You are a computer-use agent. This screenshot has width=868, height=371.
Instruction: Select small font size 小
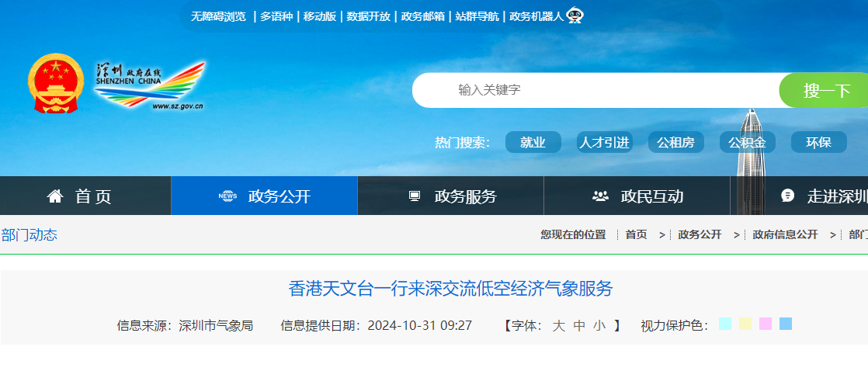pos(599,326)
